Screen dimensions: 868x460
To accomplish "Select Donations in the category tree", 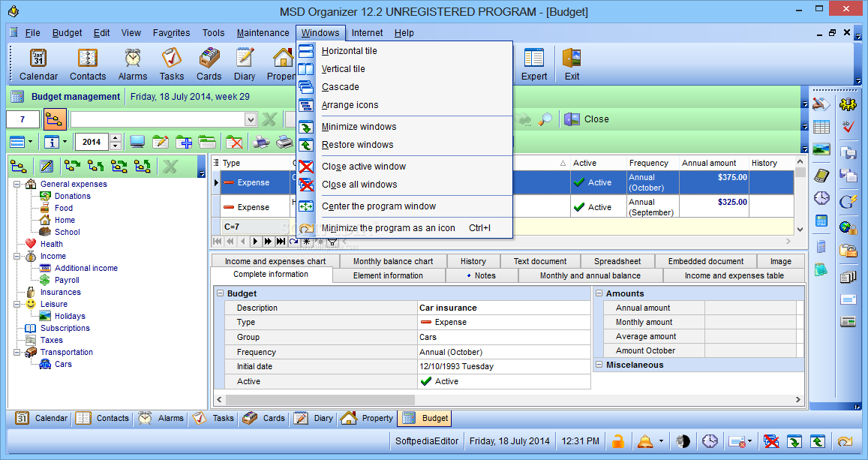I will point(73,196).
